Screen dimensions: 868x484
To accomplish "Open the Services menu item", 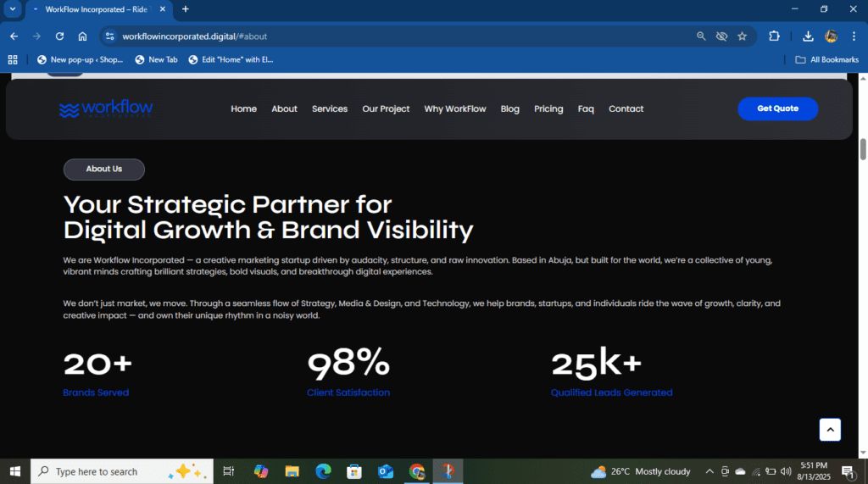I will coord(329,108).
